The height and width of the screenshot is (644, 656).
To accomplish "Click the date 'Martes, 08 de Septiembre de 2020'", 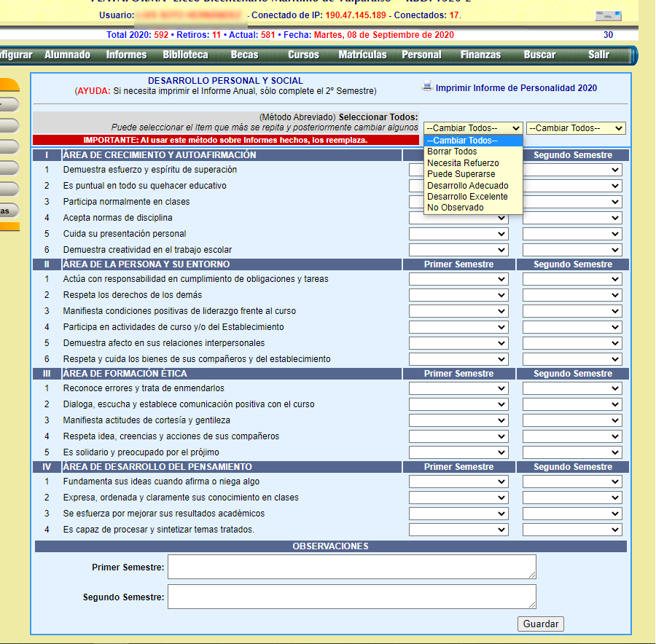I will point(383,35).
